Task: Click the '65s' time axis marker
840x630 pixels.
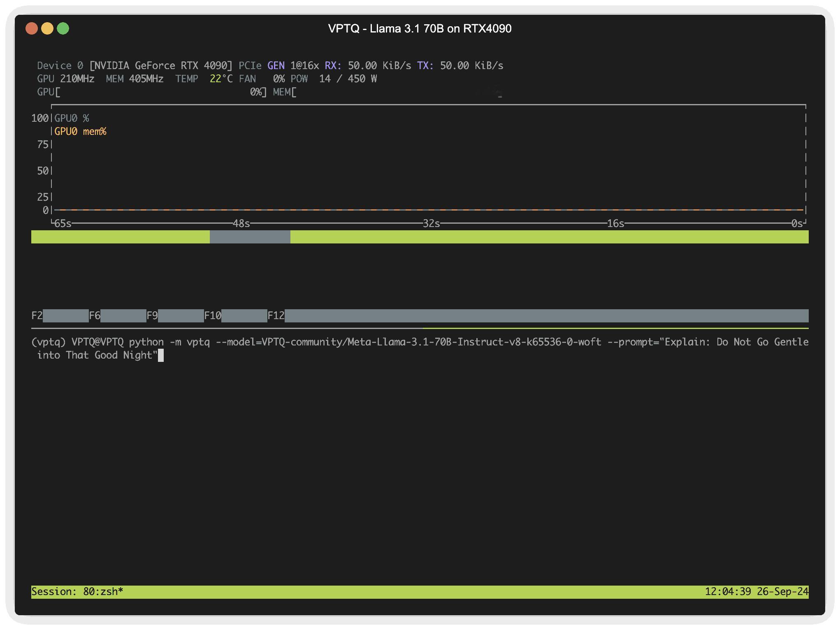Action: pos(63,224)
